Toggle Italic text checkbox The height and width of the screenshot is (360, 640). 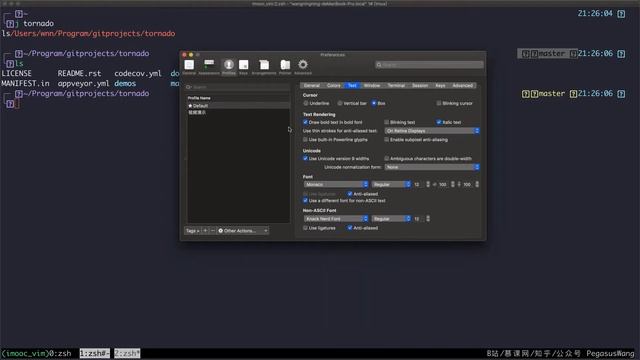pyautogui.click(x=439, y=122)
